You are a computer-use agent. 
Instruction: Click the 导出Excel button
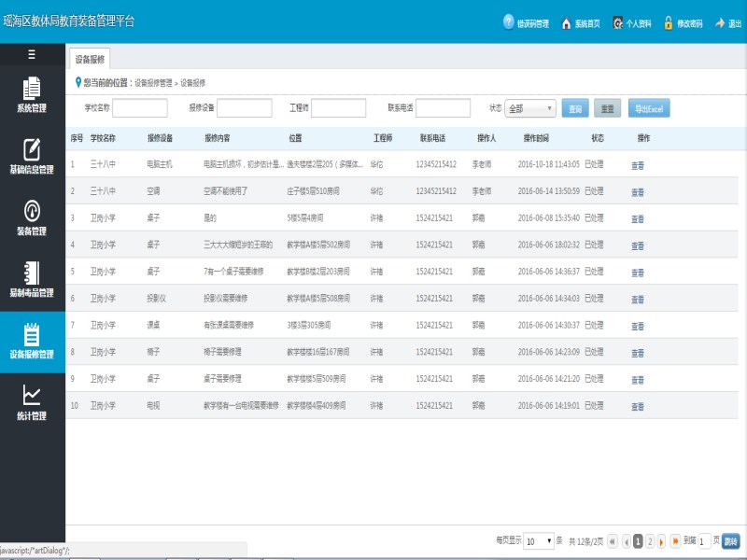(x=649, y=108)
